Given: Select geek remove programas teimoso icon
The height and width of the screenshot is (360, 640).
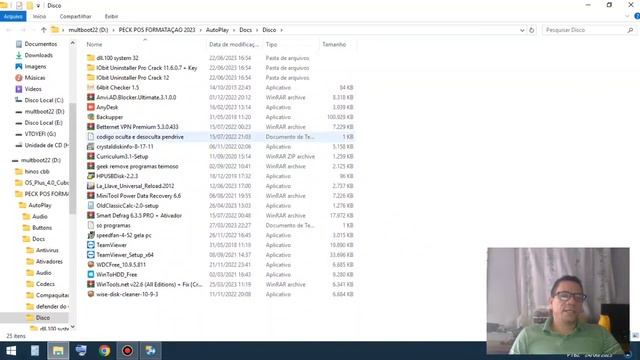Looking at the screenshot, I should point(91,166).
